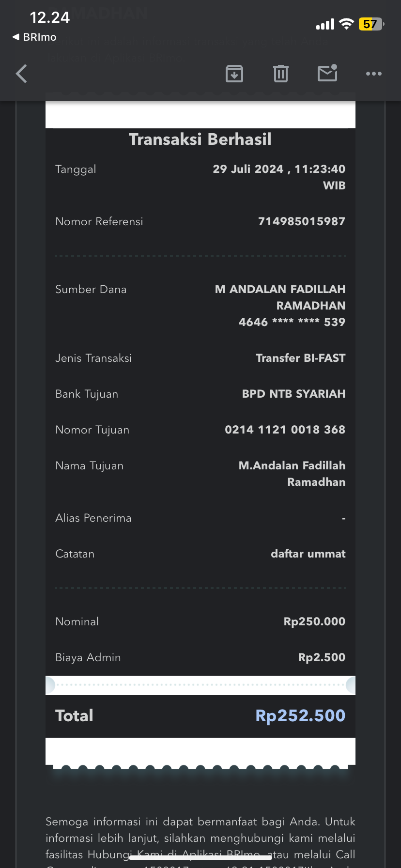
Task: Tap destination account number 0214 1121 0018 368
Action: tap(285, 430)
